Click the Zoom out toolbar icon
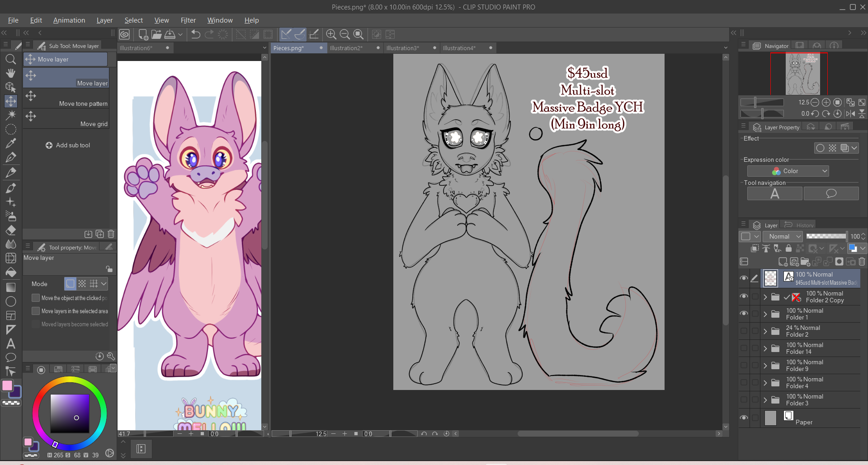The width and height of the screenshot is (868, 465). click(x=344, y=34)
